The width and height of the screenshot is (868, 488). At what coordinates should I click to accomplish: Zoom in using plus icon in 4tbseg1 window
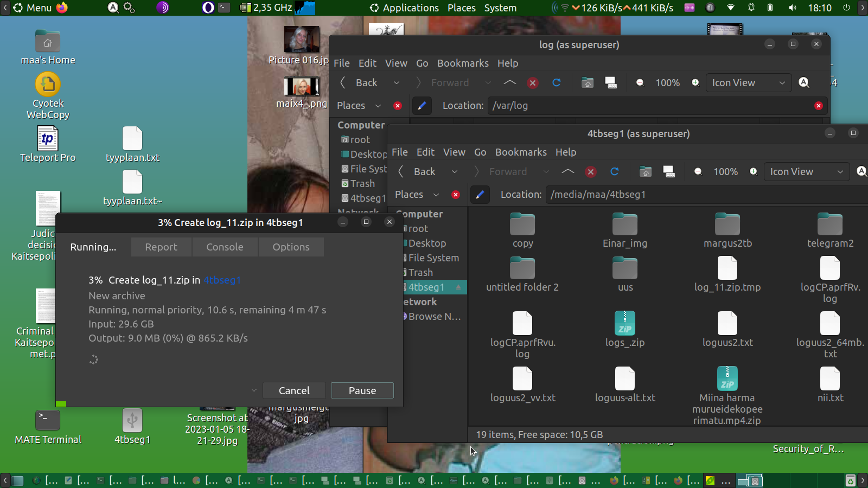click(754, 172)
